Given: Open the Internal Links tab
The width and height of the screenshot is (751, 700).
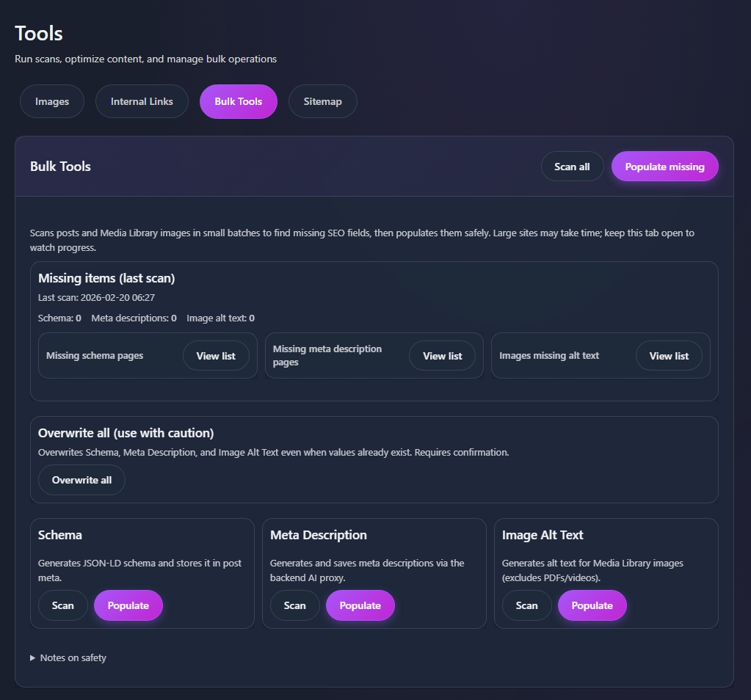Looking at the screenshot, I should 142,101.
